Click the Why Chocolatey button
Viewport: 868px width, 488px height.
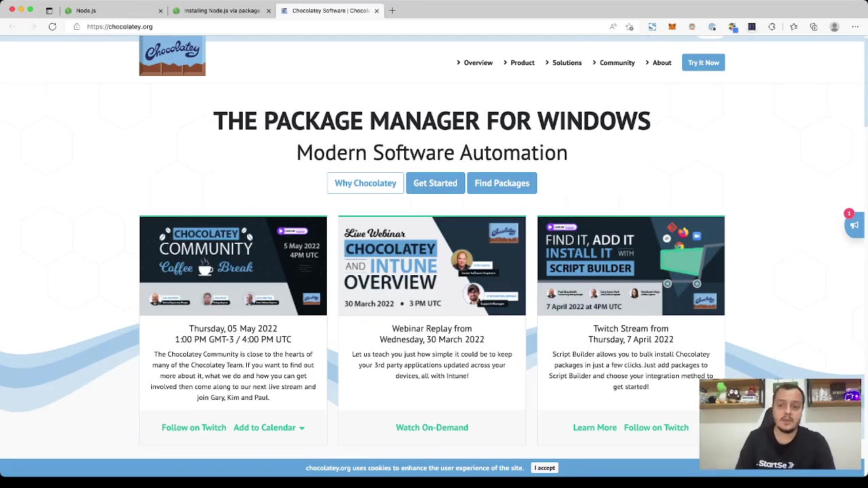[x=366, y=183]
